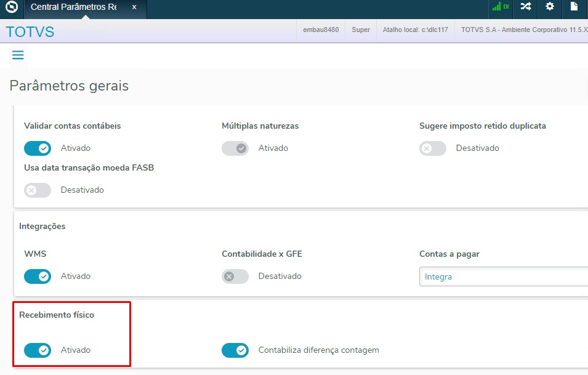Click the Recebimento físico section title
Screen dimensions: 588x375
click(57, 315)
